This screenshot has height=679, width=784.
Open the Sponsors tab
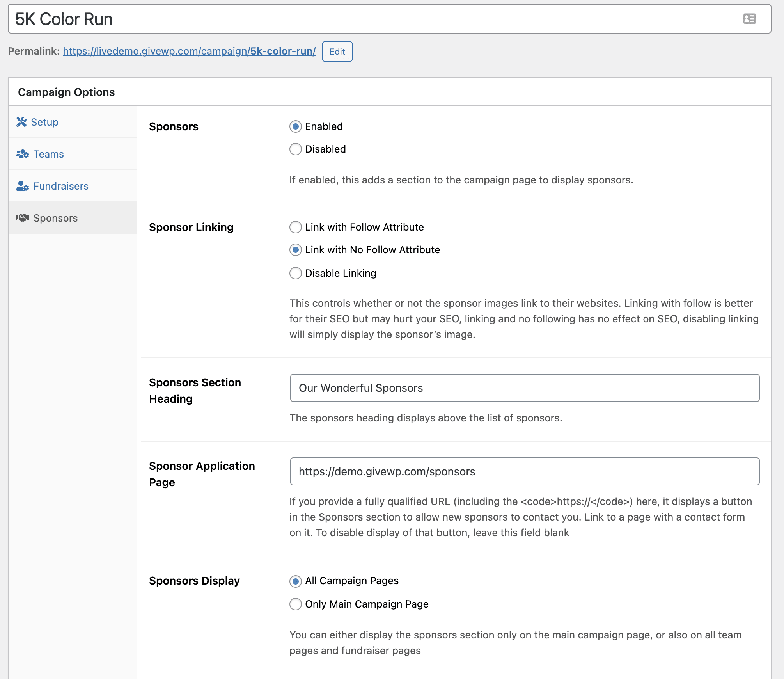(73, 218)
